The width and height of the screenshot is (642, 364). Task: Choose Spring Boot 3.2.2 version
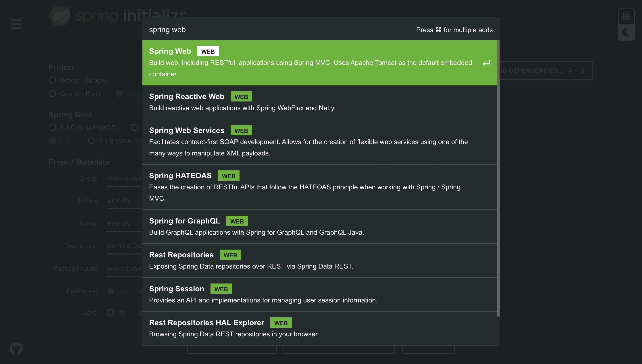pyautogui.click(x=52, y=141)
